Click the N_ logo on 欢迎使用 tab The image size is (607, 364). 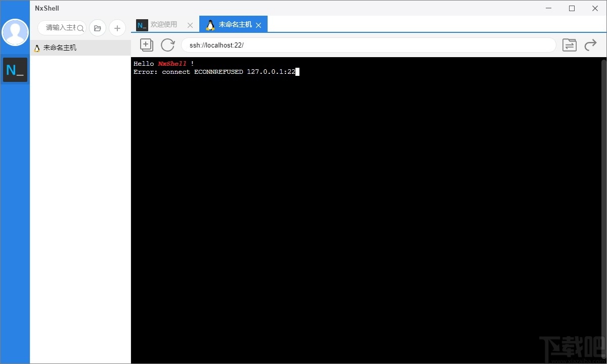point(142,25)
